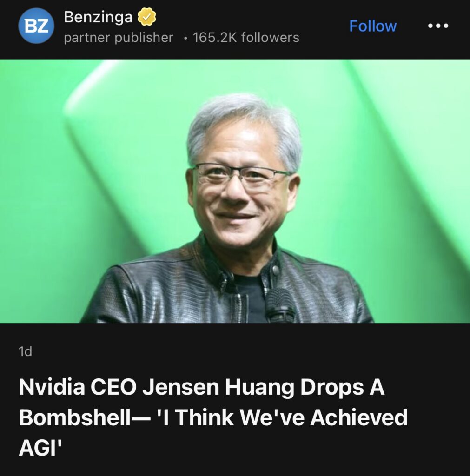Click the microphone in the article photo

280,305
